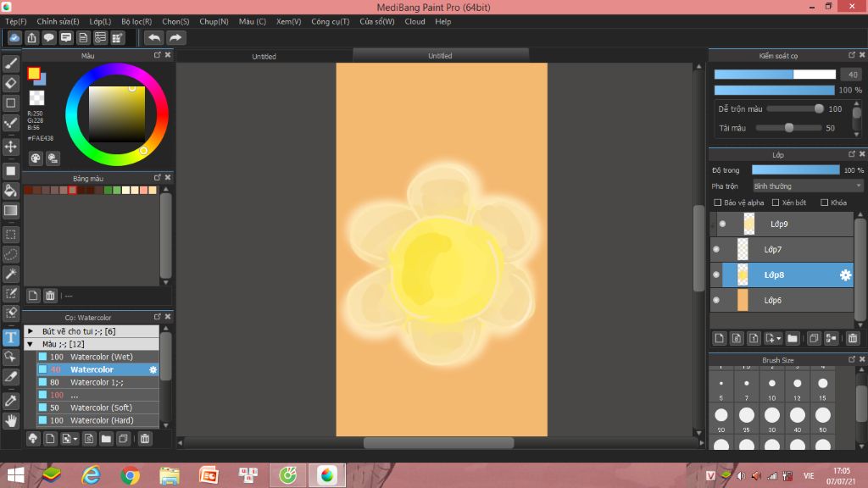Switch to the first Untitled tab
The width and height of the screenshot is (868, 488).
[264, 56]
